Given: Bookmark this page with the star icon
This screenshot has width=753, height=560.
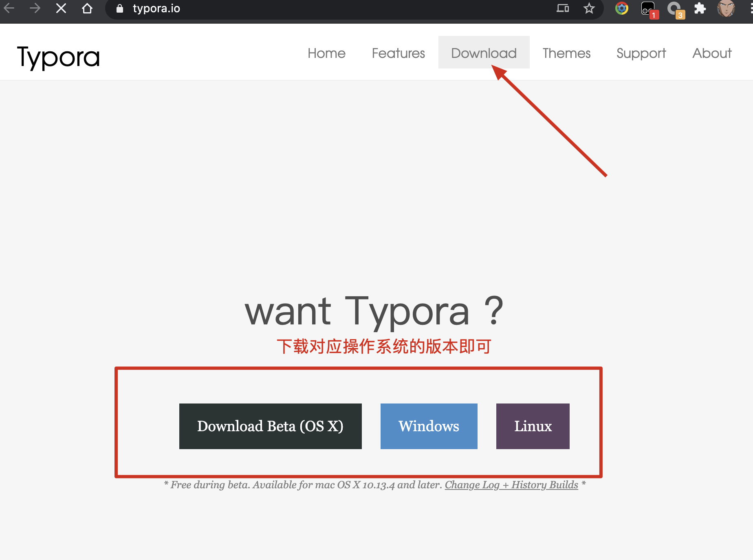Looking at the screenshot, I should point(589,8).
